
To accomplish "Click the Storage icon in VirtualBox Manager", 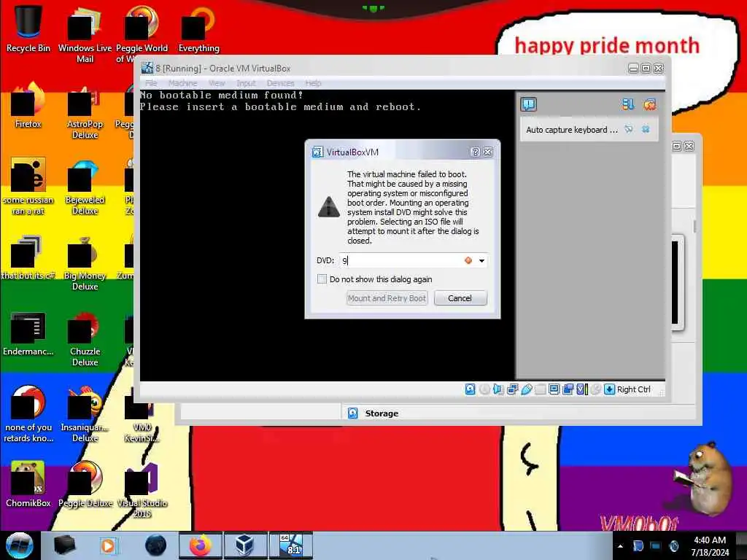I will pyautogui.click(x=352, y=413).
